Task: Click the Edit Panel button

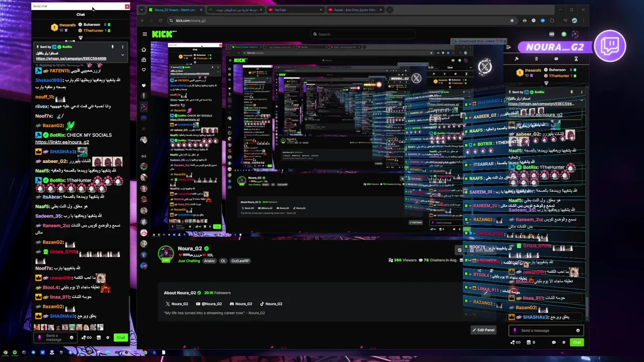Action: tap(484, 330)
